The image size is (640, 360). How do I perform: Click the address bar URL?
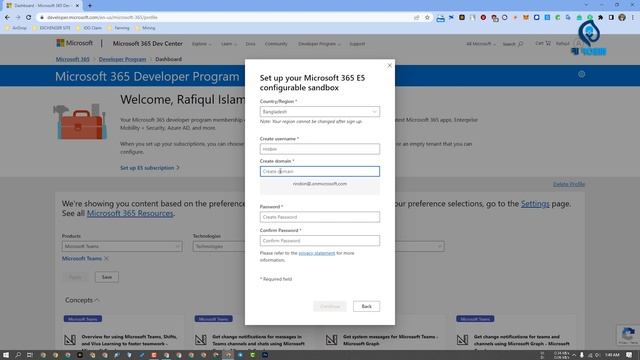point(102,18)
